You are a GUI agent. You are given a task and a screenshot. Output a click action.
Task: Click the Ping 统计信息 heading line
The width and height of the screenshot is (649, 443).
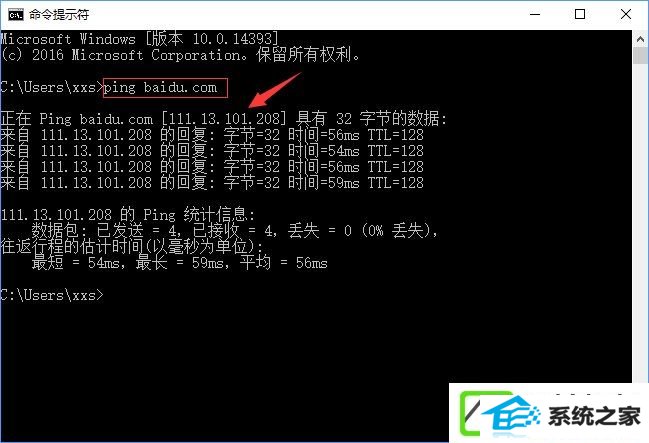click(x=127, y=215)
